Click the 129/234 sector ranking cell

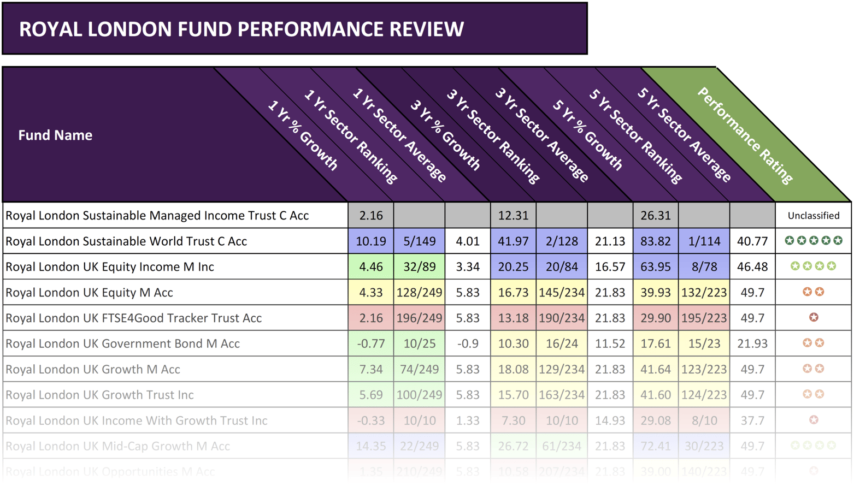click(x=562, y=370)
